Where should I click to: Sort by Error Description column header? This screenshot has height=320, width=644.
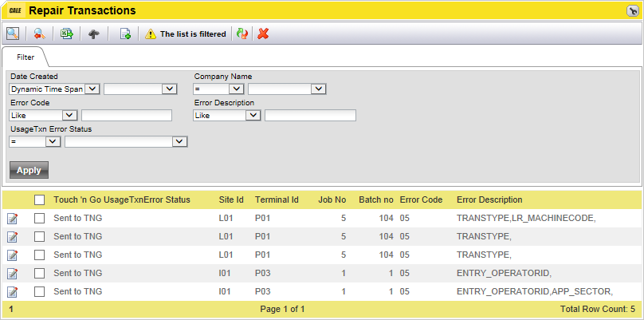(x=489, y=200)
